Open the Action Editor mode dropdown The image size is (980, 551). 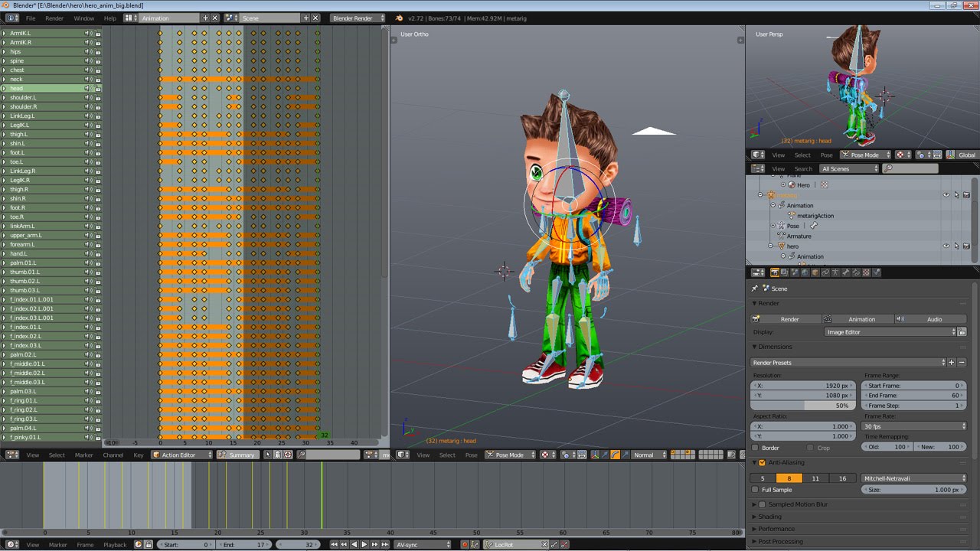pos(181,455)
